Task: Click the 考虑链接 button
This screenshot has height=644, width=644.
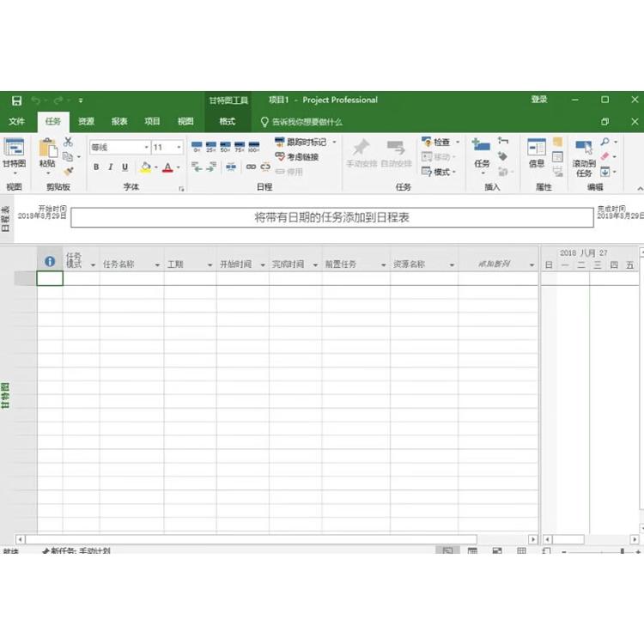Action: (x=297, y=157)
